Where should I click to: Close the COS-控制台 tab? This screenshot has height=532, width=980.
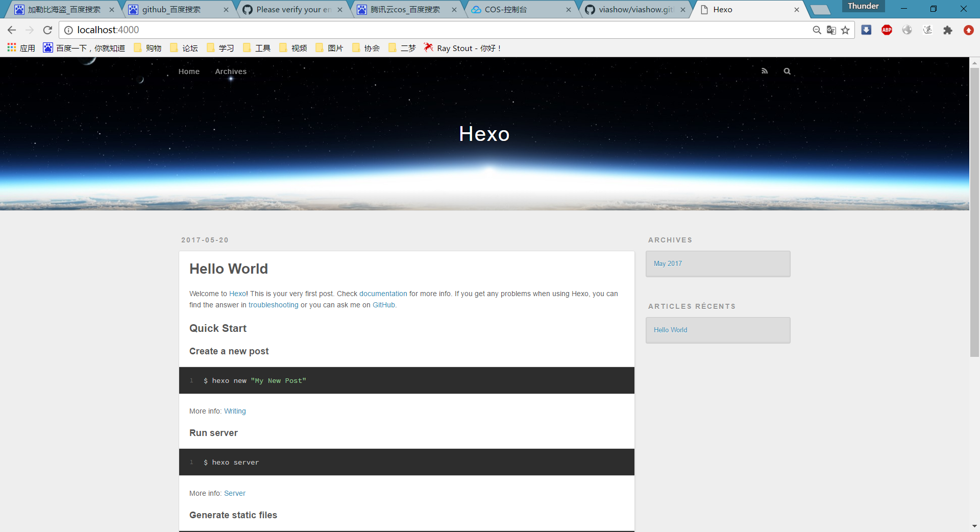568,10
